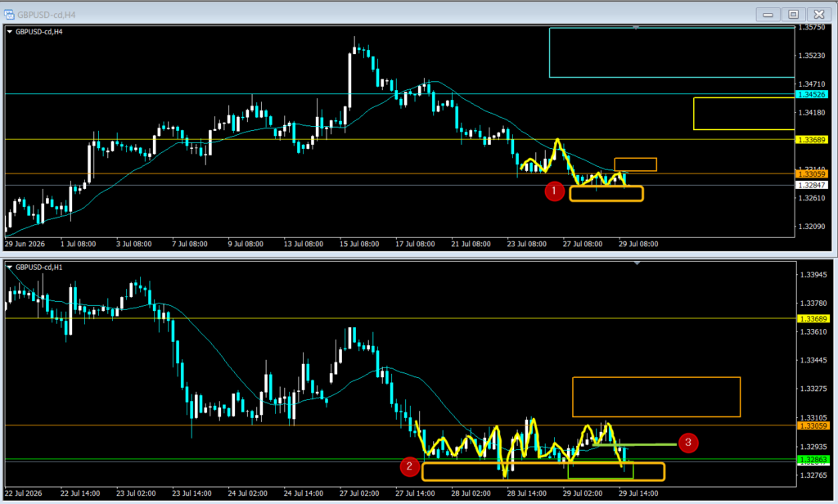
Task: Minimize the GBPUSD-cd,H4 chart window
Action: (768, 15)
